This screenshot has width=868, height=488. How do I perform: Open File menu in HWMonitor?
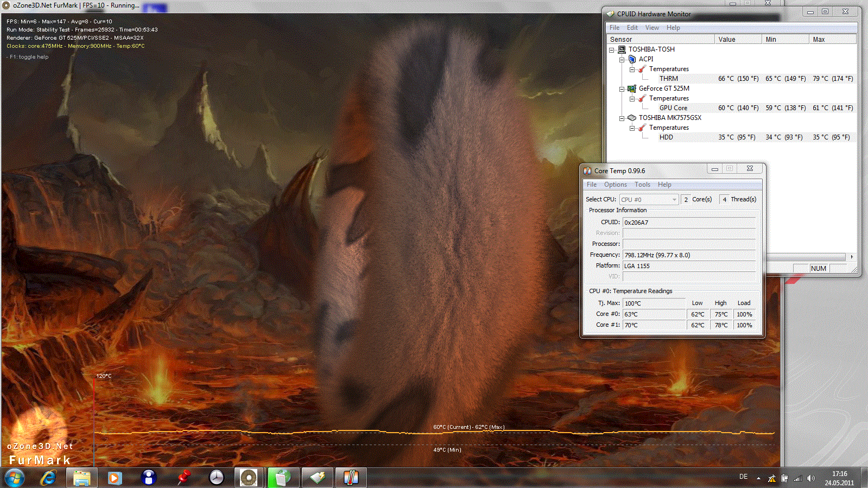click(614, 28)
